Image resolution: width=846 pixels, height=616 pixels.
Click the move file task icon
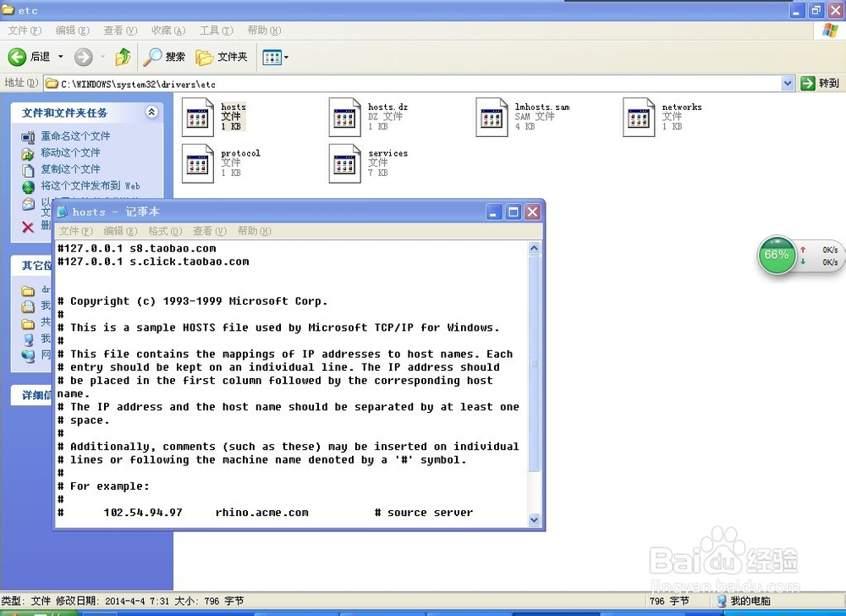[x=28, y=154]
